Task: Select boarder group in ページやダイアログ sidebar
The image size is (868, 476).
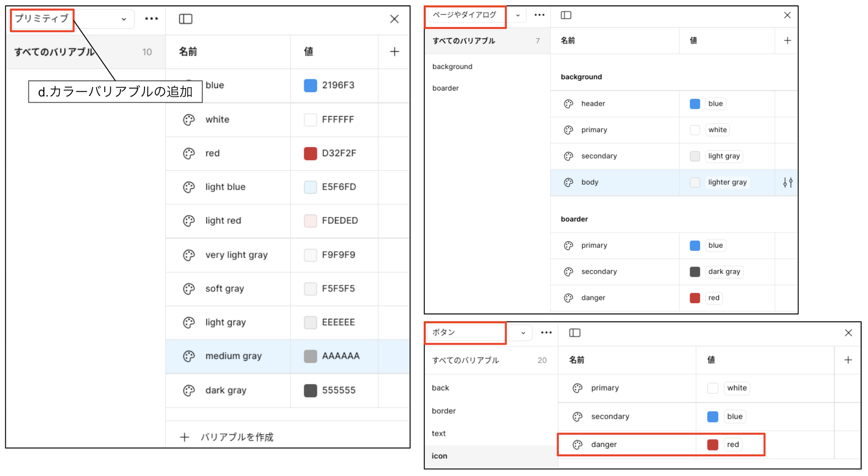Action: 445,88
